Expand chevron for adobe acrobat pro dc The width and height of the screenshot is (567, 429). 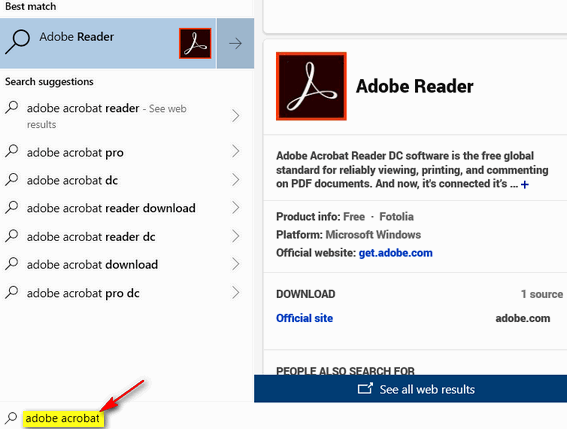[x=236, y=292]
